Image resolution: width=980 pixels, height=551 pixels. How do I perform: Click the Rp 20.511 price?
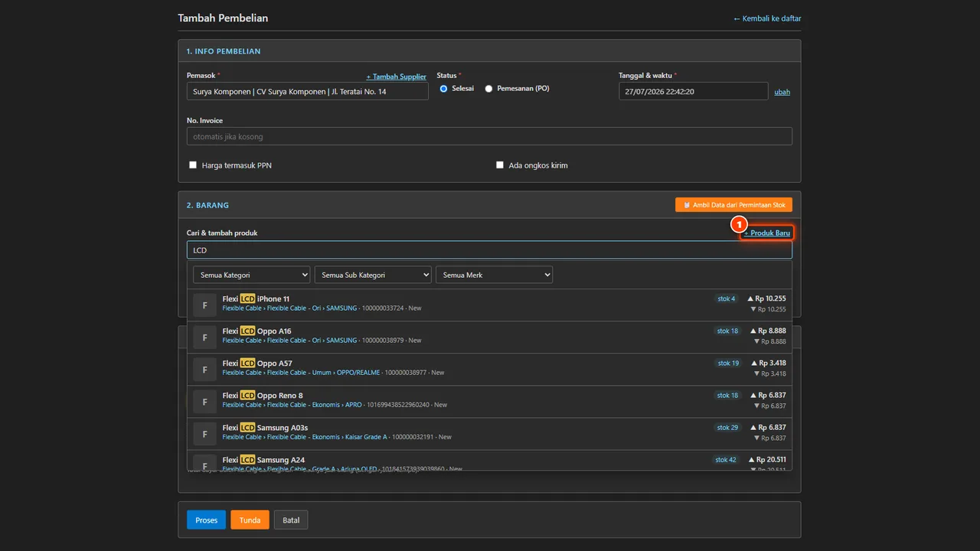point(766,460)
